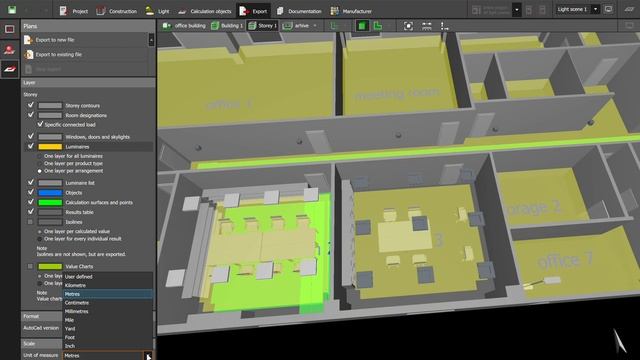This screenshot has height=360, width=640.
Task: Choose Kilometre from unit list
Action: (108, 285)
